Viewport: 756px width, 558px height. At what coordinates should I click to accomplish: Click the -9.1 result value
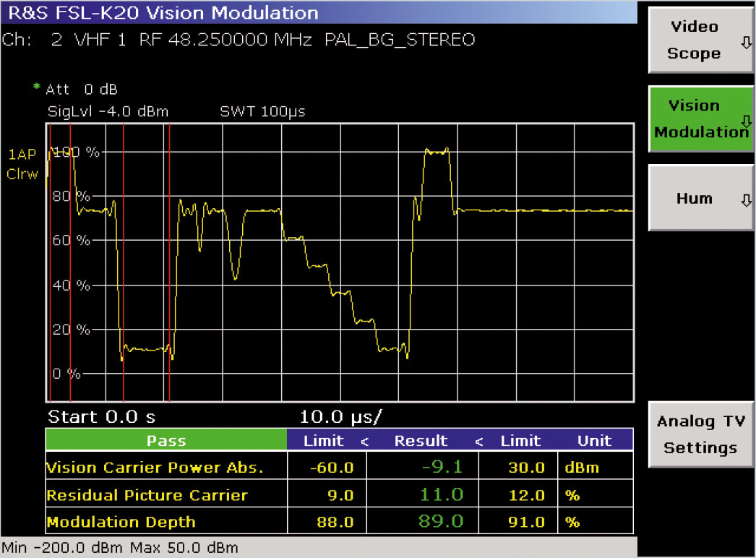442,467
